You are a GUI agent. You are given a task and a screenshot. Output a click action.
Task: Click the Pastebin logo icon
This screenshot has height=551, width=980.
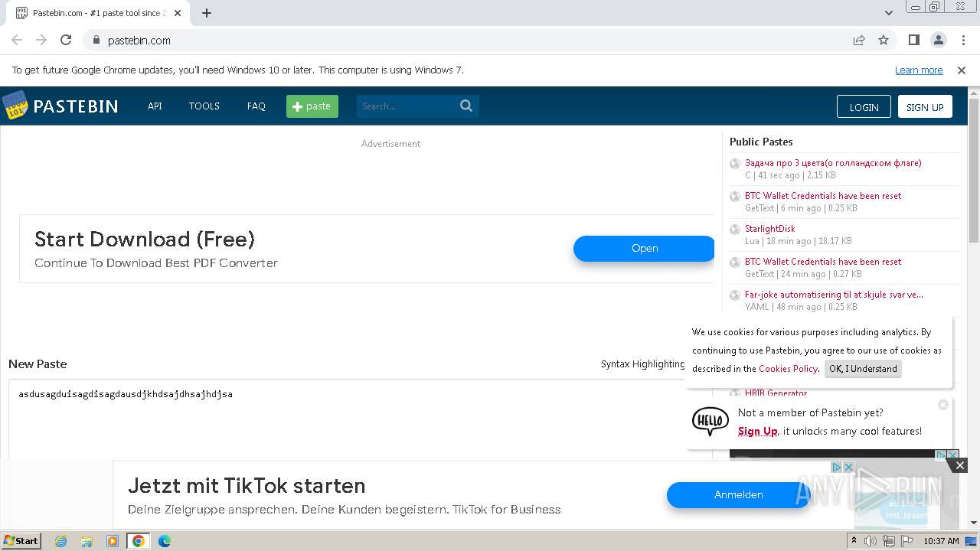[x=15, y=106]
